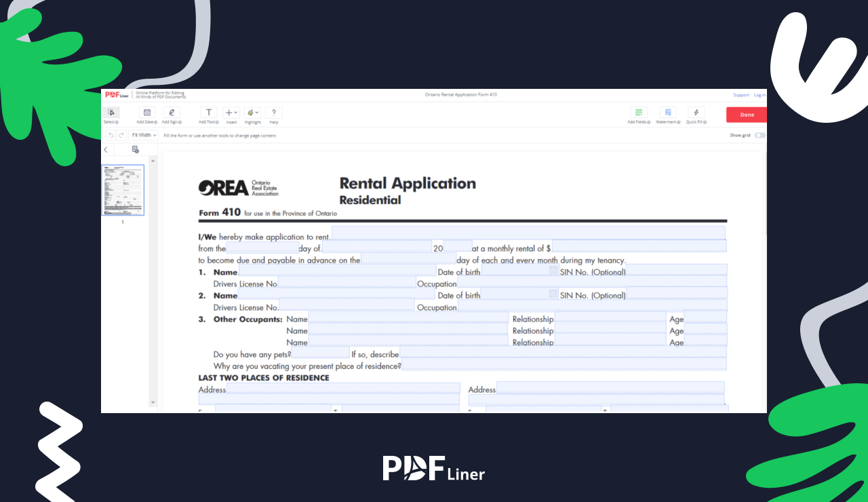Click the PDFLiner logo in app header

(x=117, y=95)
